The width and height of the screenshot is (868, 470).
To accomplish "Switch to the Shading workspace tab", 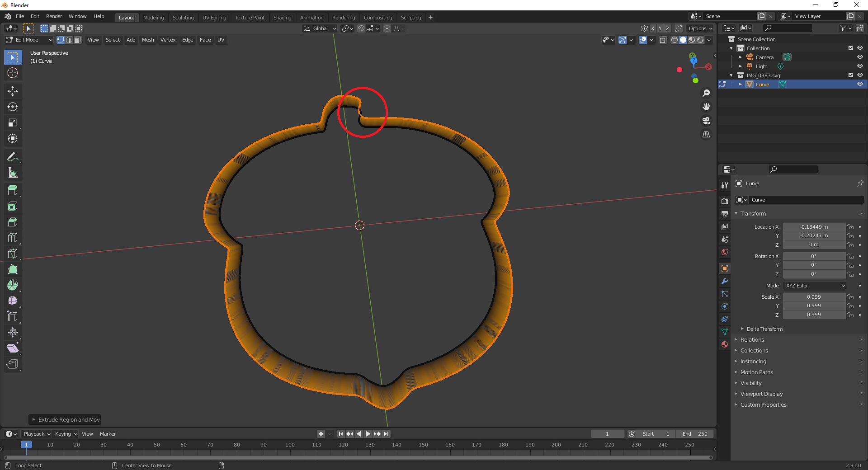I will point(282,17).
